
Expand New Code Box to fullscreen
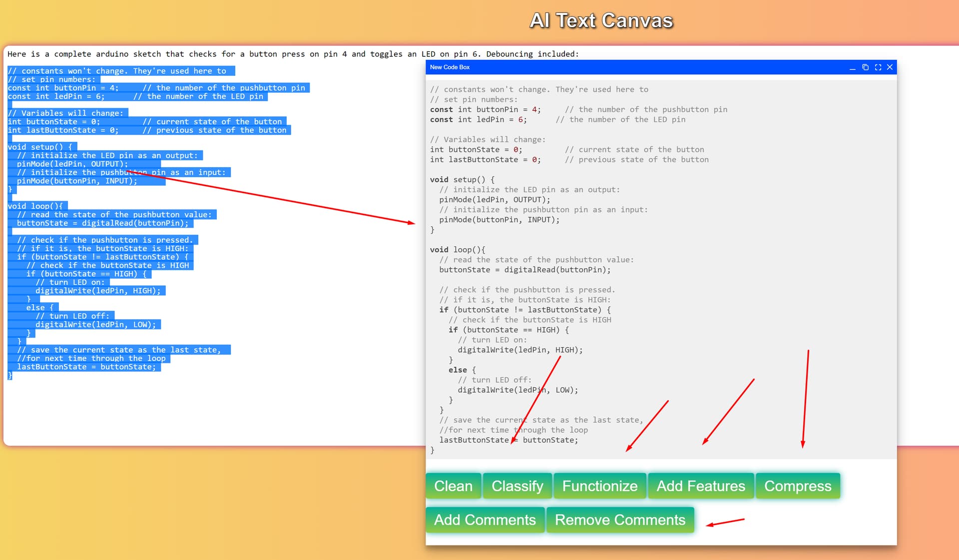coord(878,67)
